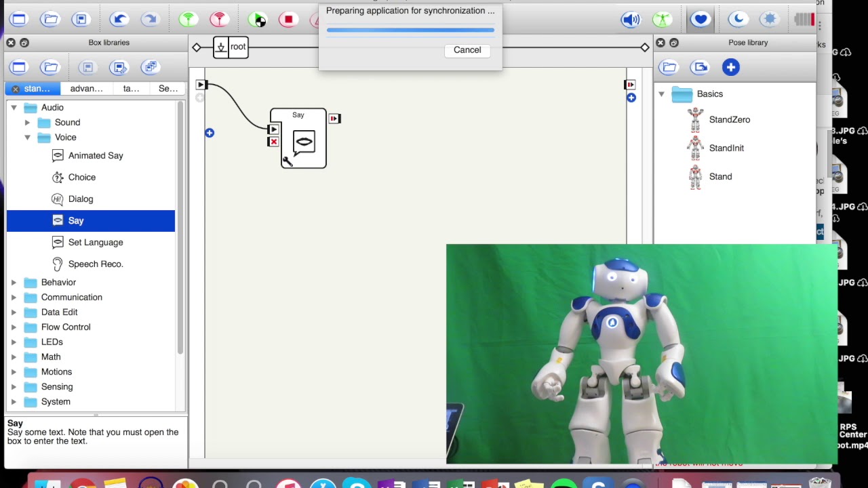
Task: Expand the Data Edit folder
Action: (14, 312)
